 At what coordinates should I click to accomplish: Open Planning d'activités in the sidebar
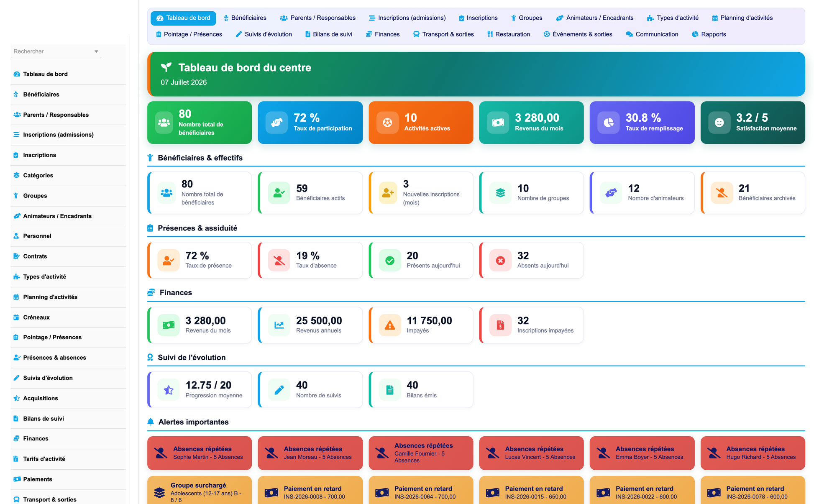68,297
